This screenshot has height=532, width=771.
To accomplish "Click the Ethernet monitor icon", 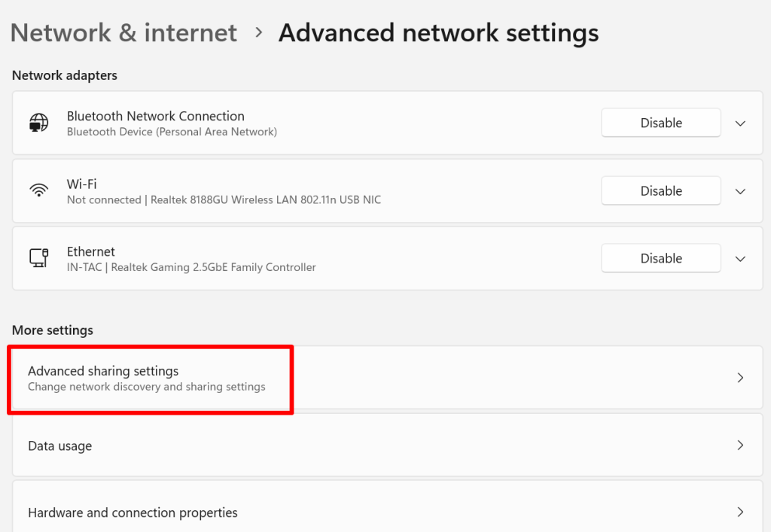I will tap(39, 258).
